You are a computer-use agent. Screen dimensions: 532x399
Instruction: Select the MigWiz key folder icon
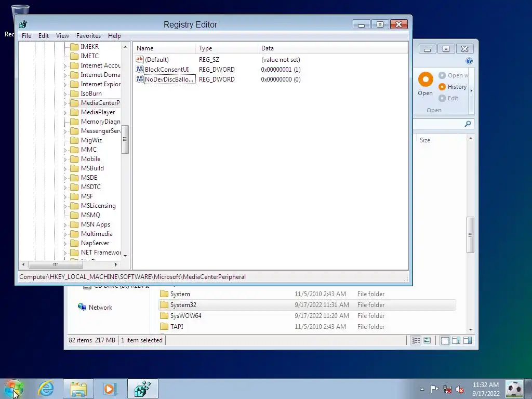click(74, 140)
